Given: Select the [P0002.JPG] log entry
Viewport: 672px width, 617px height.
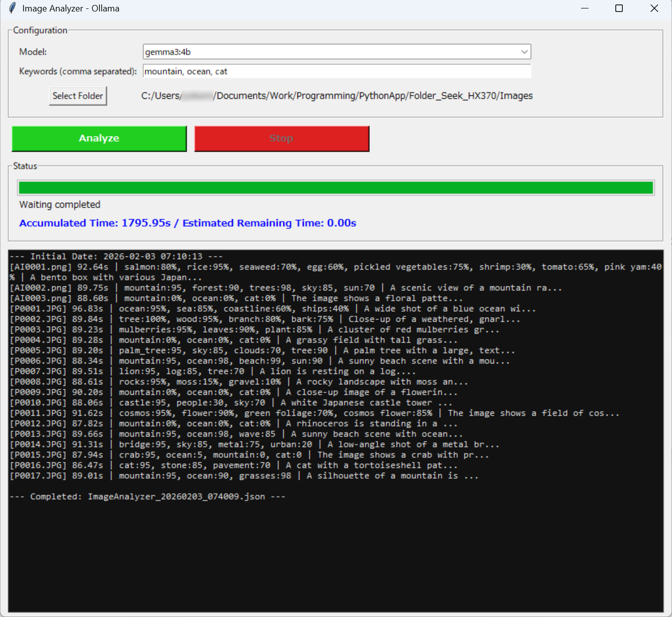Looking at the screenshot, I should point(265,319).
